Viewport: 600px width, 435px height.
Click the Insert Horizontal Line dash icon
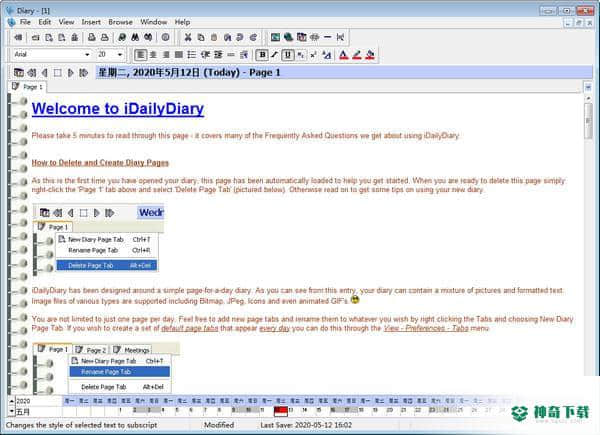tap(328, 37)
